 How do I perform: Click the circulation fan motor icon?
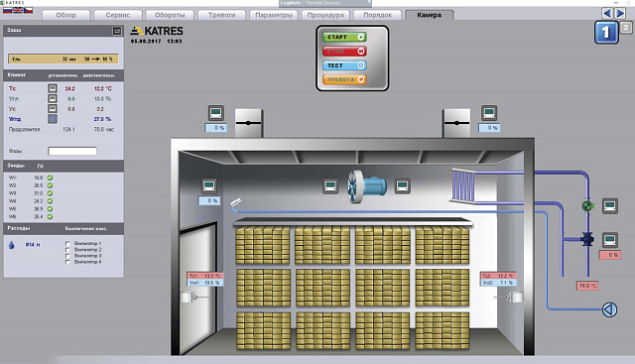point(367,186)
